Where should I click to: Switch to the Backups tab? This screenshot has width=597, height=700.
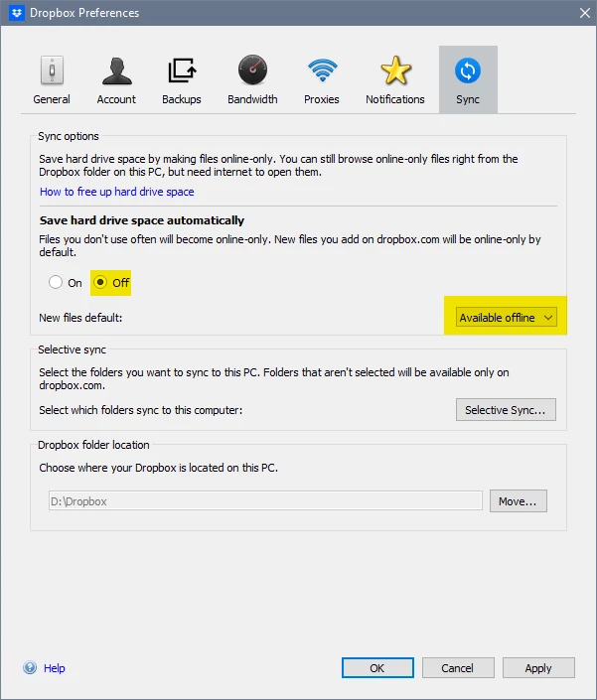pyautogui.click(x=182, y=79)
